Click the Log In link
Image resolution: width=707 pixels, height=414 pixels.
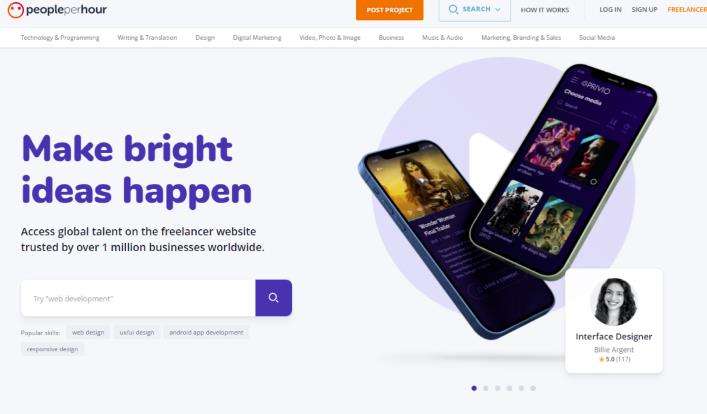610,9
